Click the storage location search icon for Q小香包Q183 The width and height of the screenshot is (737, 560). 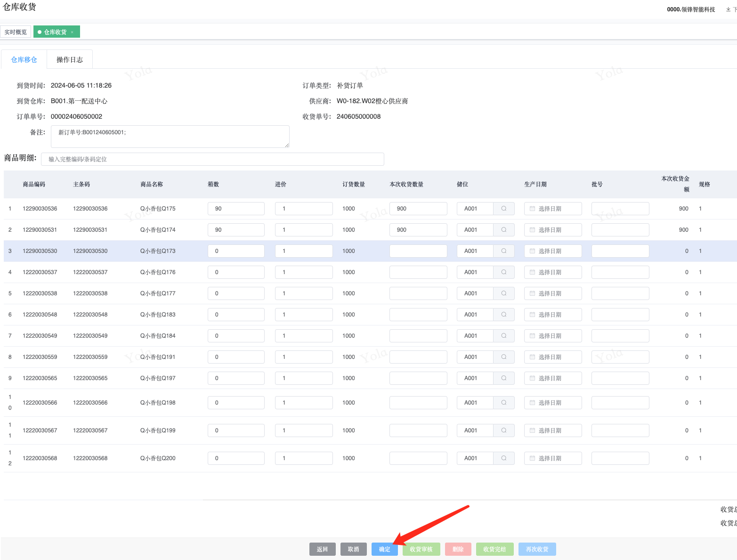click(x=503, y=315)
